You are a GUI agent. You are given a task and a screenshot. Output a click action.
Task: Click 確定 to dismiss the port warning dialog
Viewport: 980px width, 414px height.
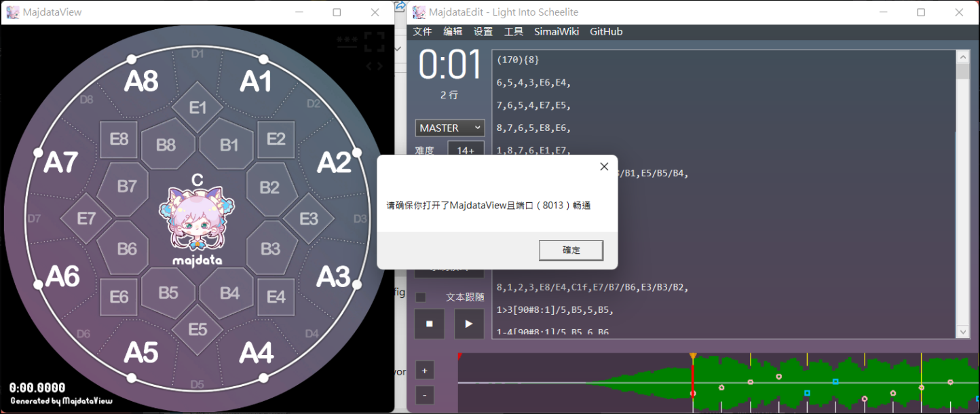click(x=571, y=250)
